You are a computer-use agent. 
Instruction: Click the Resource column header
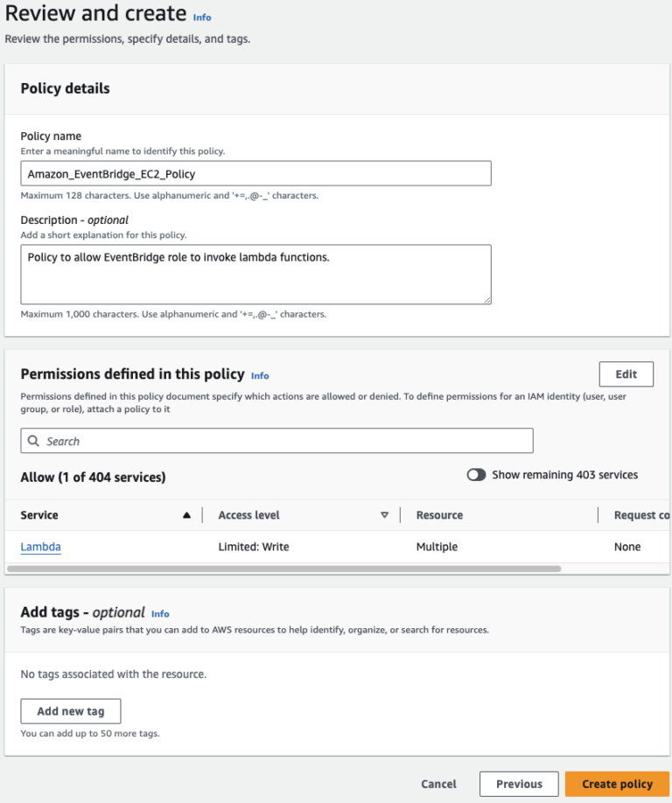pyautogui.click(x=438, y=514)
